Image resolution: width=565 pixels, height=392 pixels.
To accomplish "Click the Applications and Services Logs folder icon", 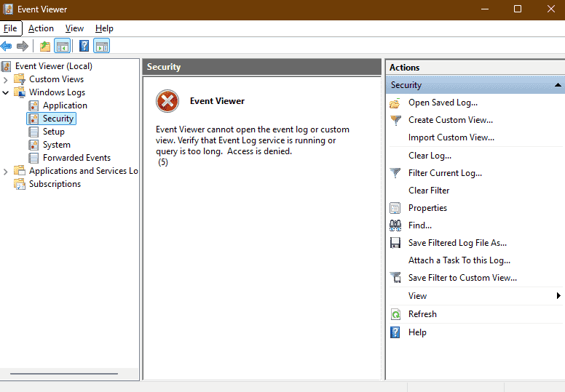I will pyautogui.click(x=20, y=171).
